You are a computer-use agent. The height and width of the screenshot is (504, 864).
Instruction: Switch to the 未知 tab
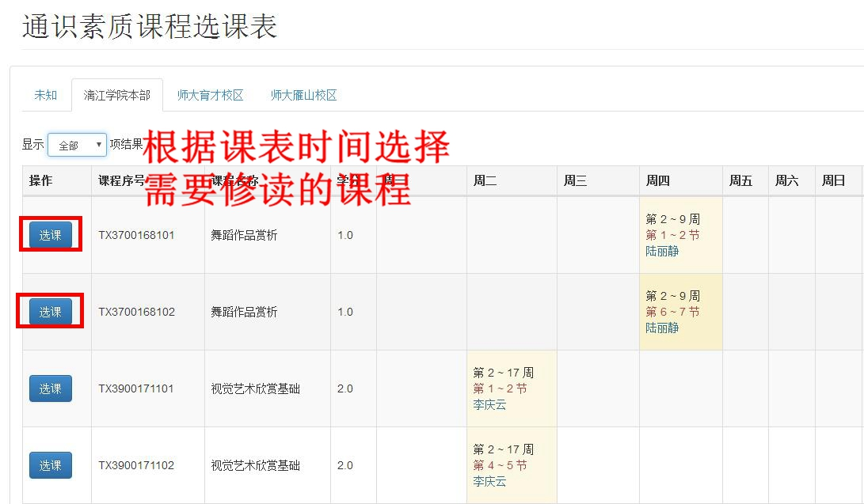[45, 95]
